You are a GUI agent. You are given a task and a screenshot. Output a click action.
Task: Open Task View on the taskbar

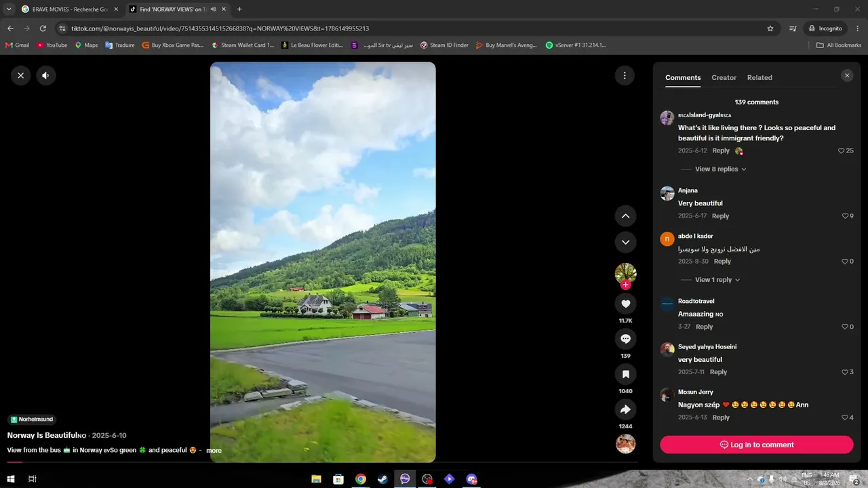pyautogui.click(x=32, y=479)
